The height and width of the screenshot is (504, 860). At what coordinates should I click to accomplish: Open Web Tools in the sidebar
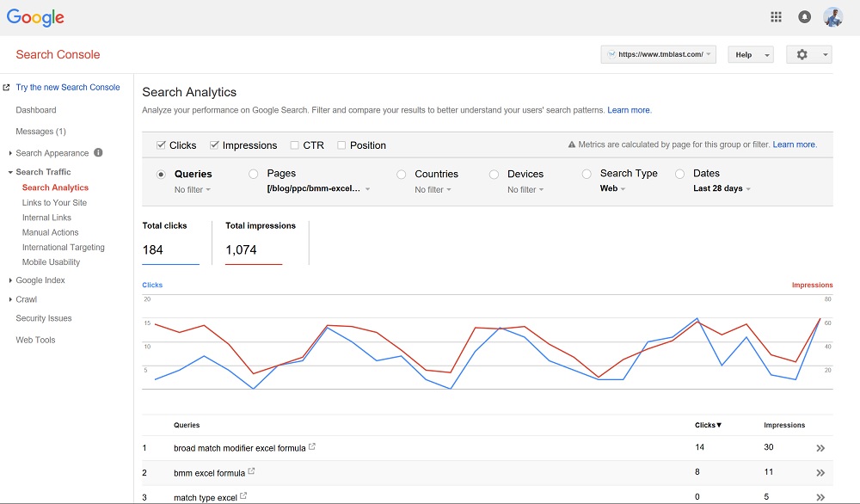(x=35, y=340)
